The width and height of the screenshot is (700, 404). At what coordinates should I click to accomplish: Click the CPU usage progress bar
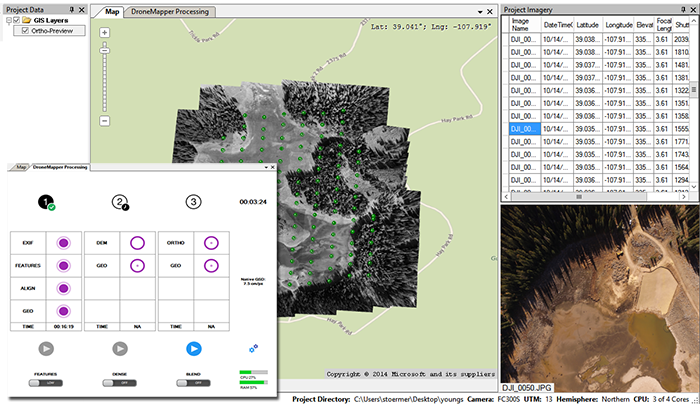(x=254, y=372)
